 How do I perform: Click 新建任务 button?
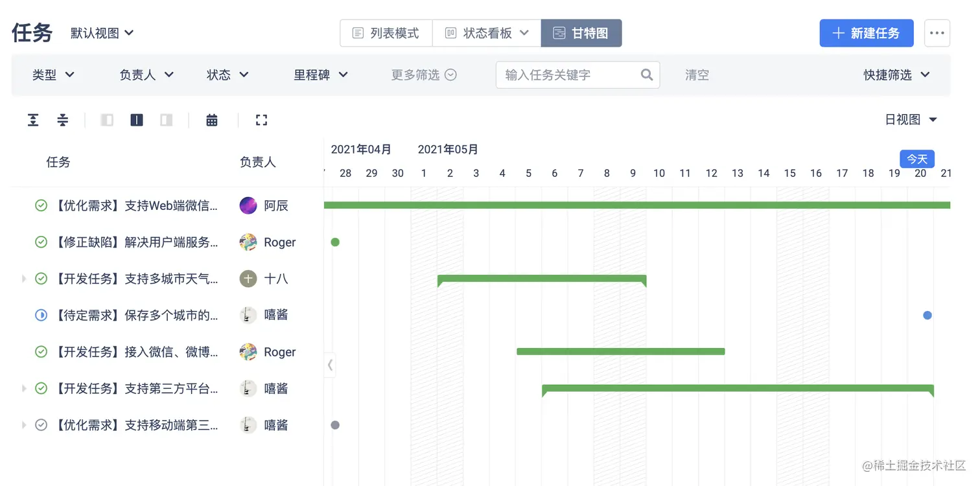click(867, 33)
